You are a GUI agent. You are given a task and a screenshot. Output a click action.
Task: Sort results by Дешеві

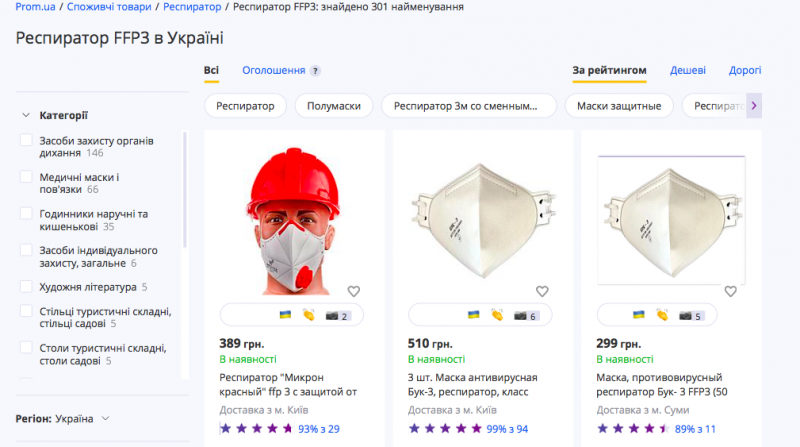688,71
